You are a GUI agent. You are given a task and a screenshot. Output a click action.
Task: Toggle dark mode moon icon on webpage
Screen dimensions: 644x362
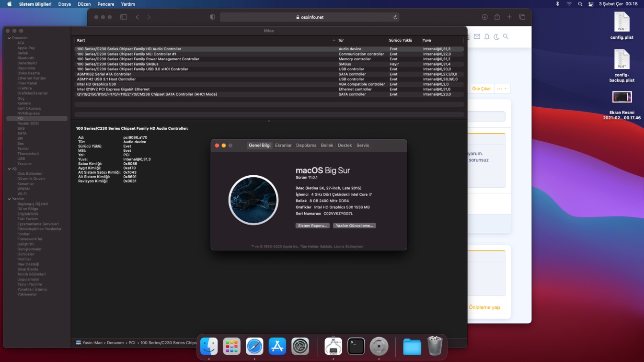496,36
